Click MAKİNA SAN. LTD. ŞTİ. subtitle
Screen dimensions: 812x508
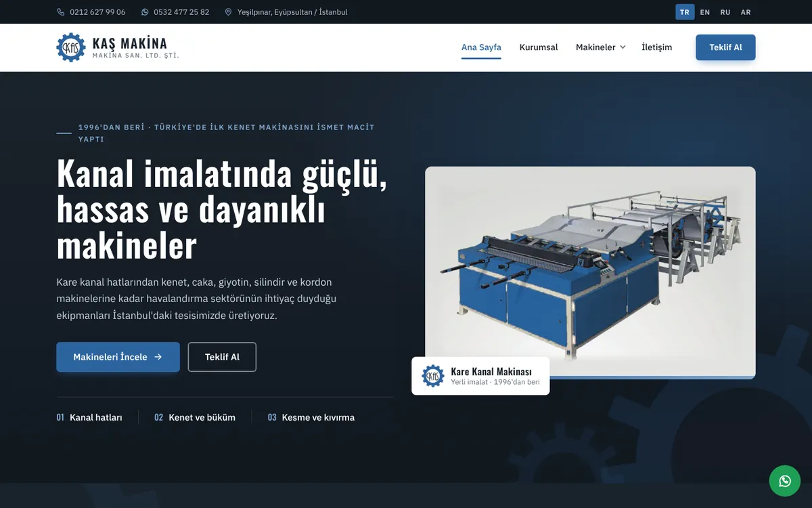pyautogui.click(x=135, y=56)
